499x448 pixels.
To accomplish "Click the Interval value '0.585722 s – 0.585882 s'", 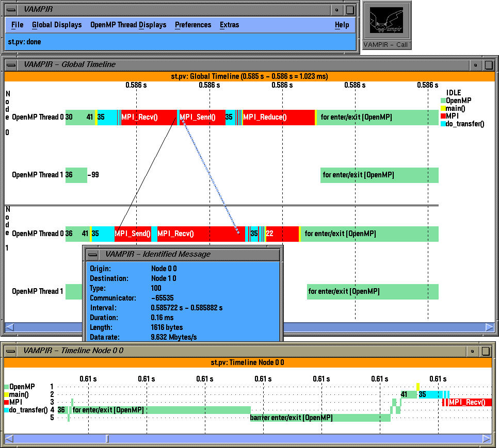I will pos(186,308).
